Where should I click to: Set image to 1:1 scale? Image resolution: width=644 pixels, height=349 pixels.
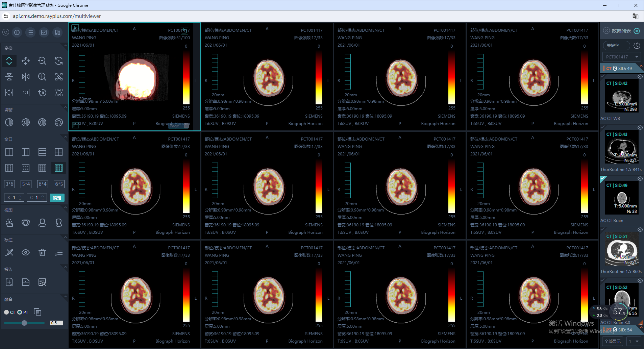tap(26, 93)
